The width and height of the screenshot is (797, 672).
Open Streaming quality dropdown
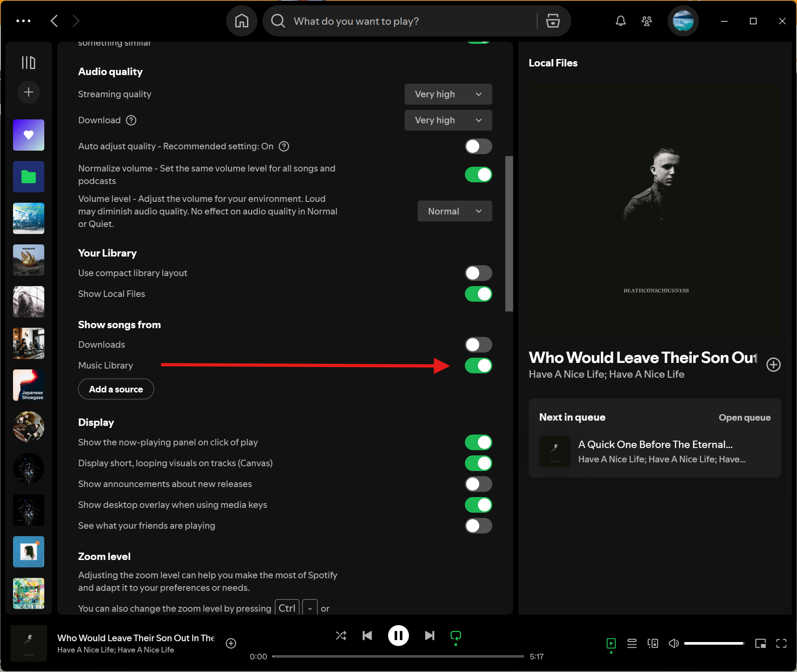point(448,94)
